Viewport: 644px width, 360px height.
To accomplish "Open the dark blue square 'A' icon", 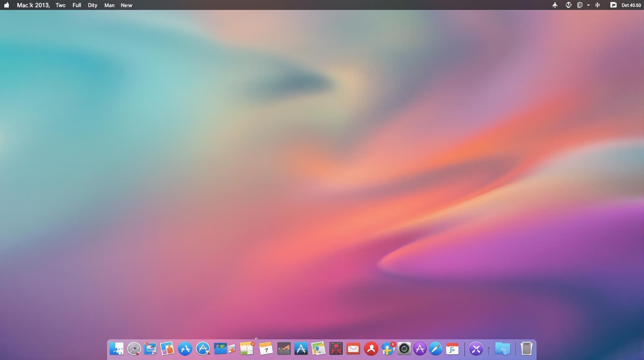I will tap(301, 349).
